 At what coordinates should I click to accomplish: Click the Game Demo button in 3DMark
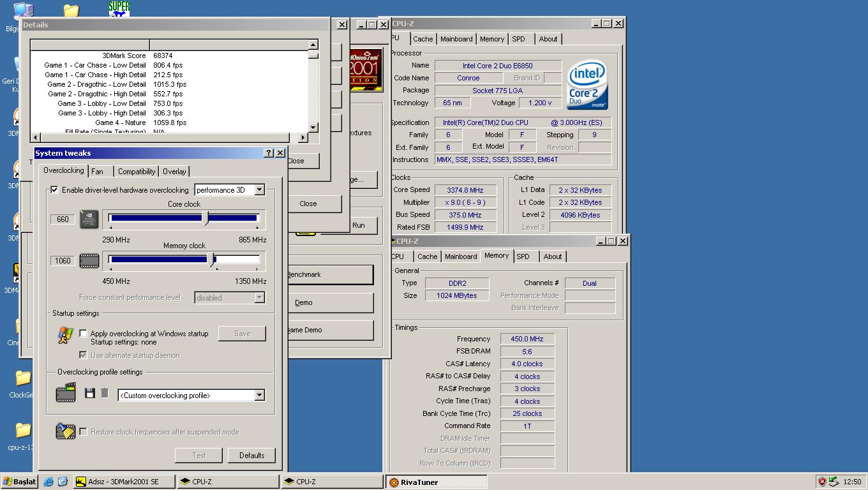(x=330, y=330)
